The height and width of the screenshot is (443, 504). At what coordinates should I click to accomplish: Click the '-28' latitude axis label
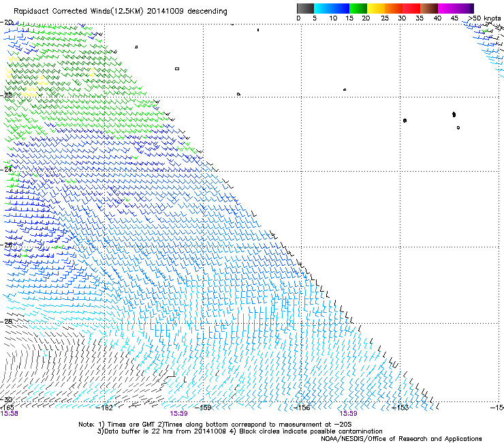[7, 321]
